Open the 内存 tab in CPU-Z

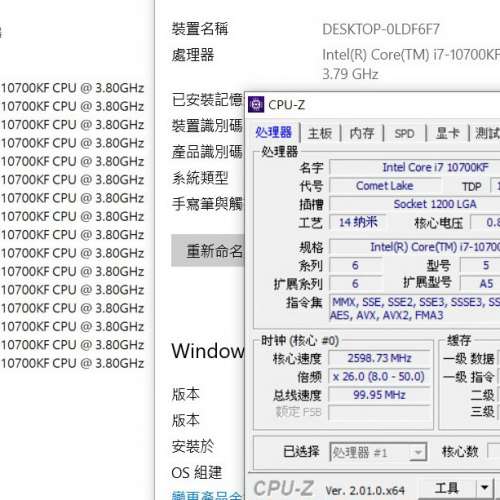[362, 133]
